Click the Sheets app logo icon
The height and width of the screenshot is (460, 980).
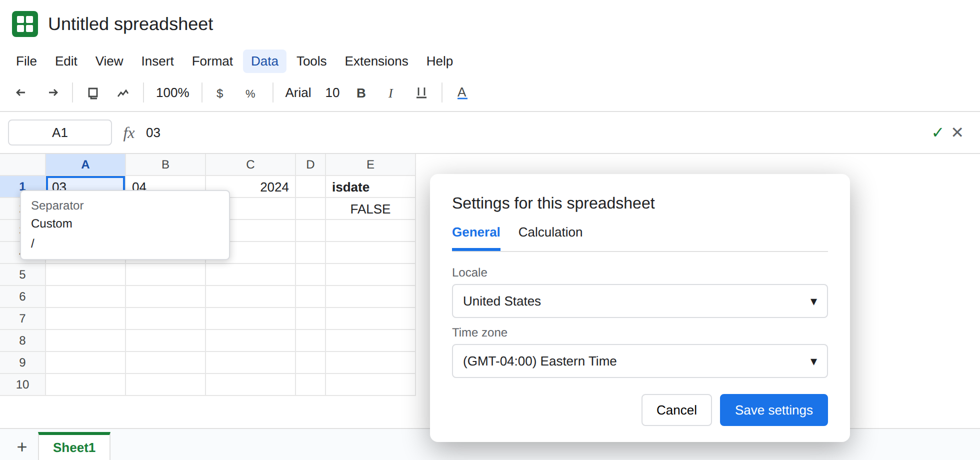[x=25, y=24]
